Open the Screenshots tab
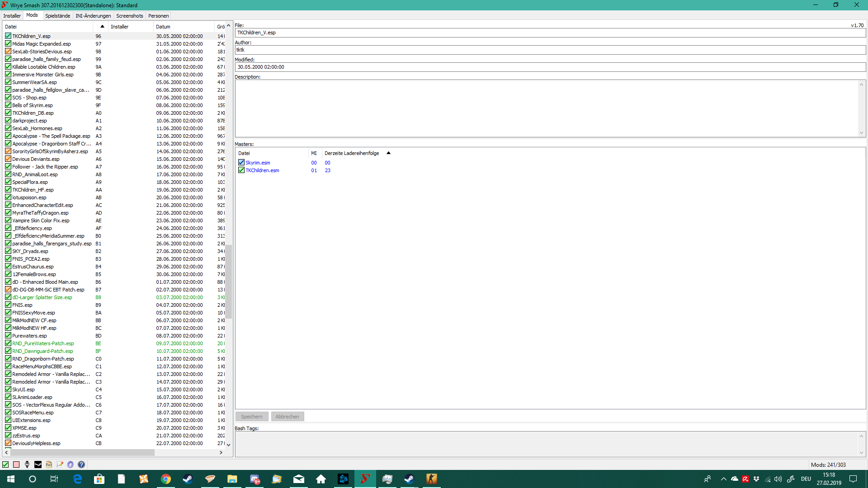This screenshot has width=868, height=488. point(130,16)
